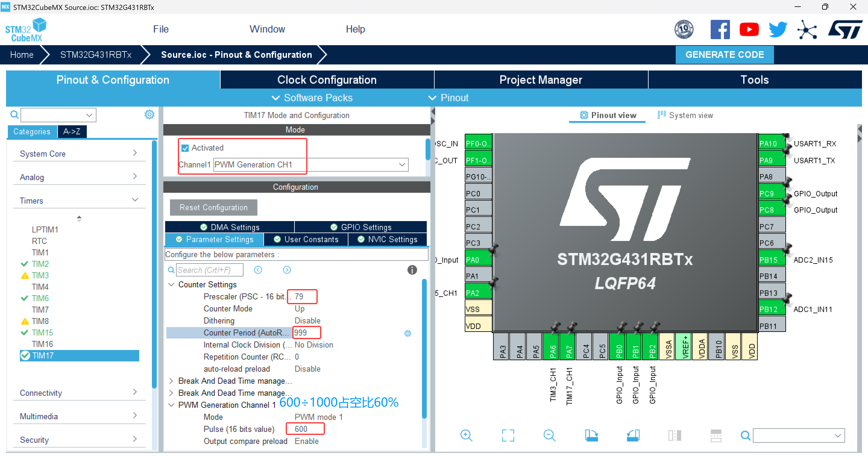
Task: Click the ST logo in header
Action: [x=845, y=29]
